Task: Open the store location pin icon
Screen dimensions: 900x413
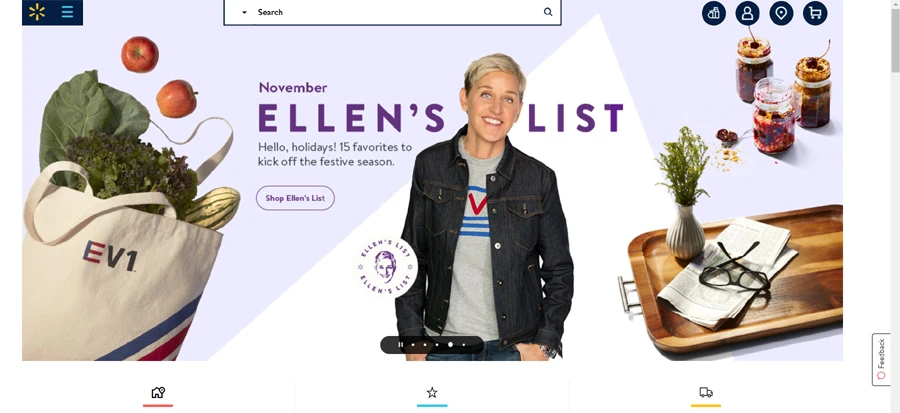Action: coord(781,13)
